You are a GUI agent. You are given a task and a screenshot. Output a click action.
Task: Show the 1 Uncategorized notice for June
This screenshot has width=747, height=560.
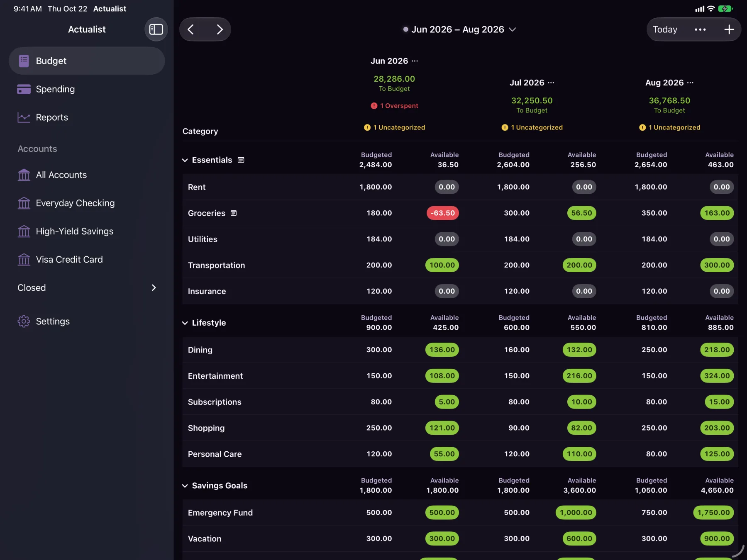click(395, 127)
